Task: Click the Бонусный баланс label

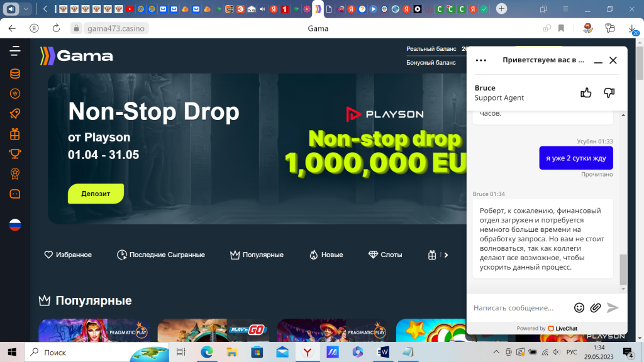Action: click(431, 63)
